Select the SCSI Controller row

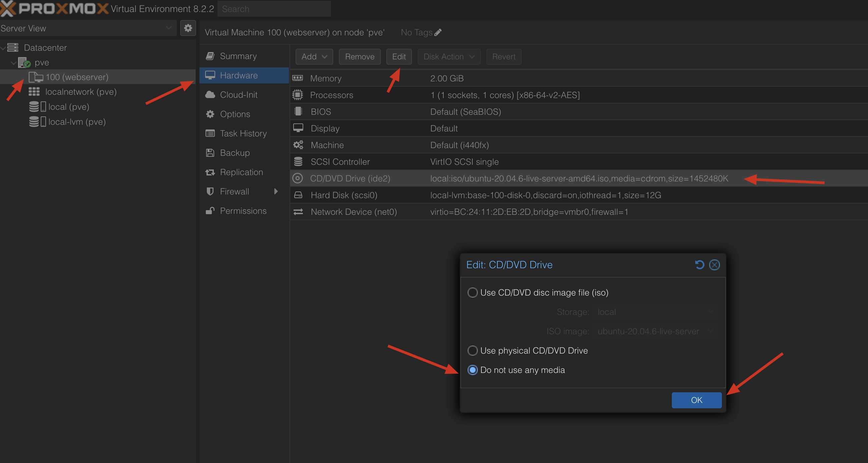(x=579, y=162)
